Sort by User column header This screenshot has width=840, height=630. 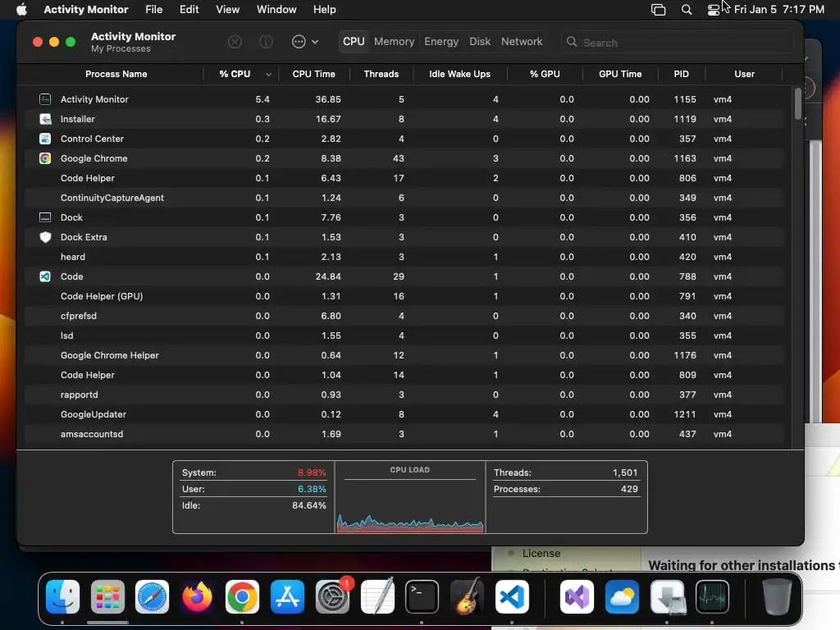point(744,74)
